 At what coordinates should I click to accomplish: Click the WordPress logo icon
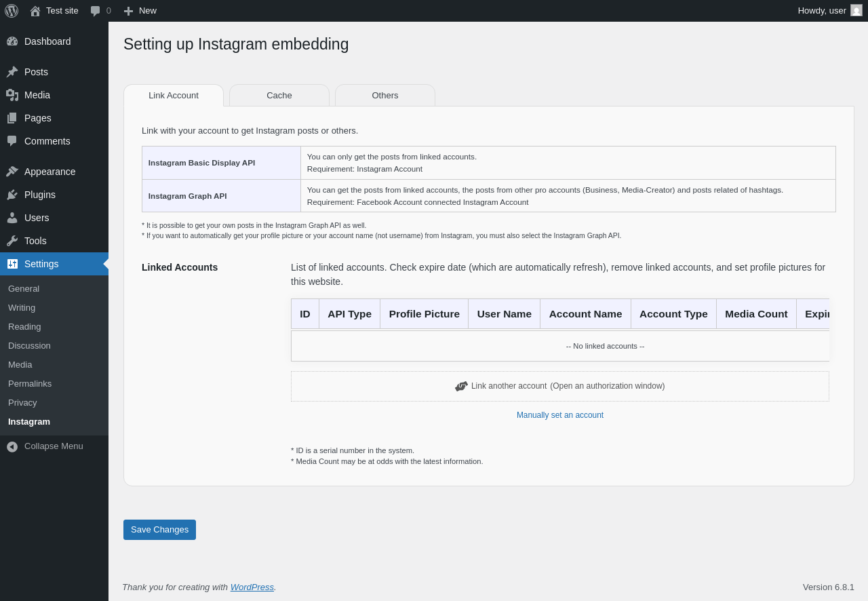pos(12,11)
